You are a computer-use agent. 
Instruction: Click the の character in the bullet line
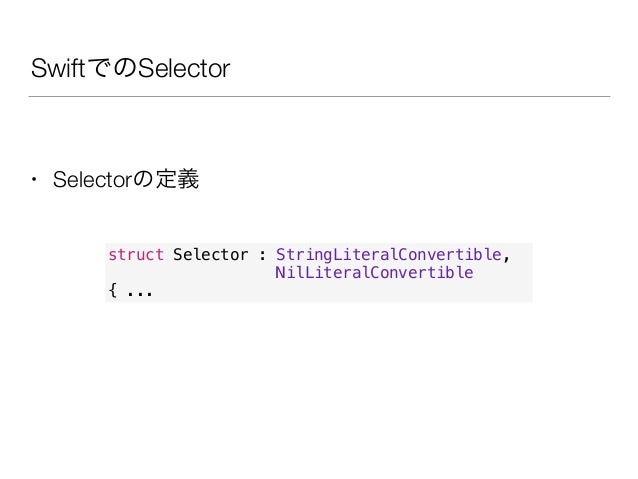tap(143, 179)
